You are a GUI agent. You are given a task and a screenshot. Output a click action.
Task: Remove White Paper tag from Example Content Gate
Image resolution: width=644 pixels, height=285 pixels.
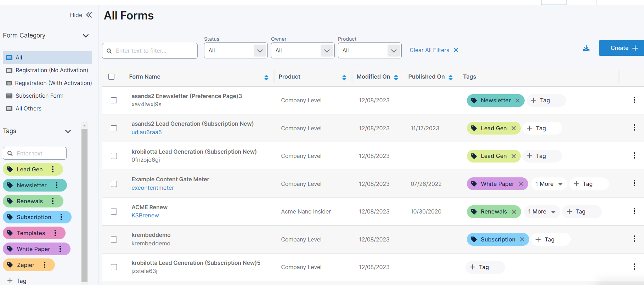coord(521,184)
